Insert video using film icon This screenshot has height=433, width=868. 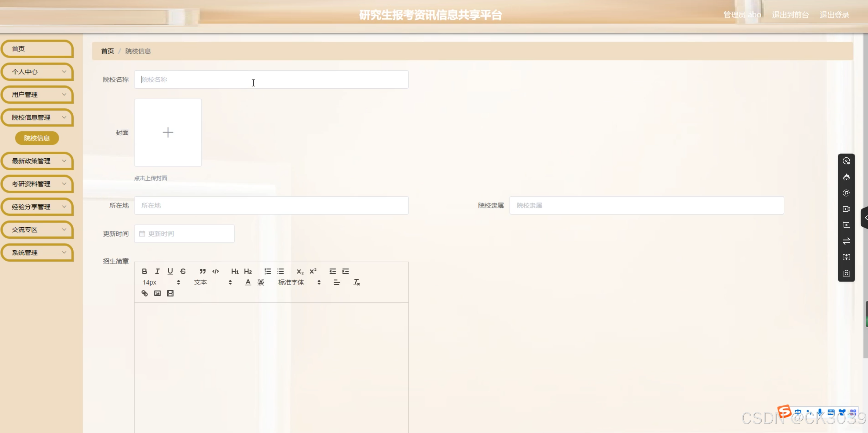click(170, 293)
